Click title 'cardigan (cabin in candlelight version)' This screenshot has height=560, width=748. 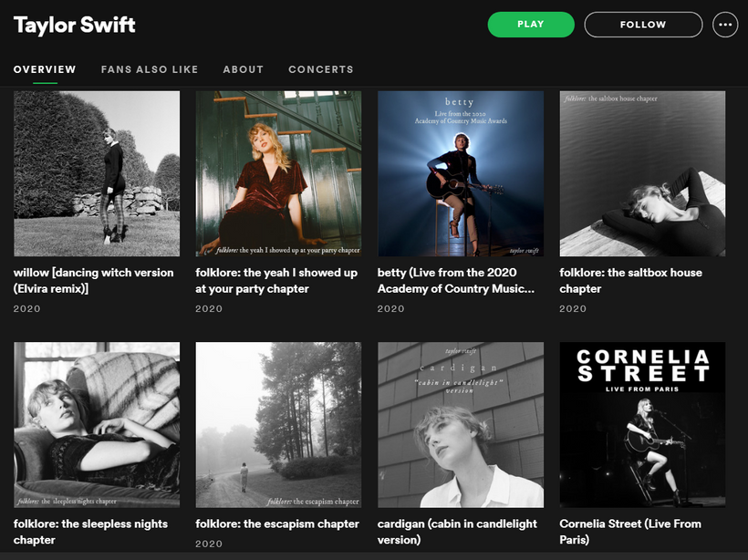pos(457,532)
